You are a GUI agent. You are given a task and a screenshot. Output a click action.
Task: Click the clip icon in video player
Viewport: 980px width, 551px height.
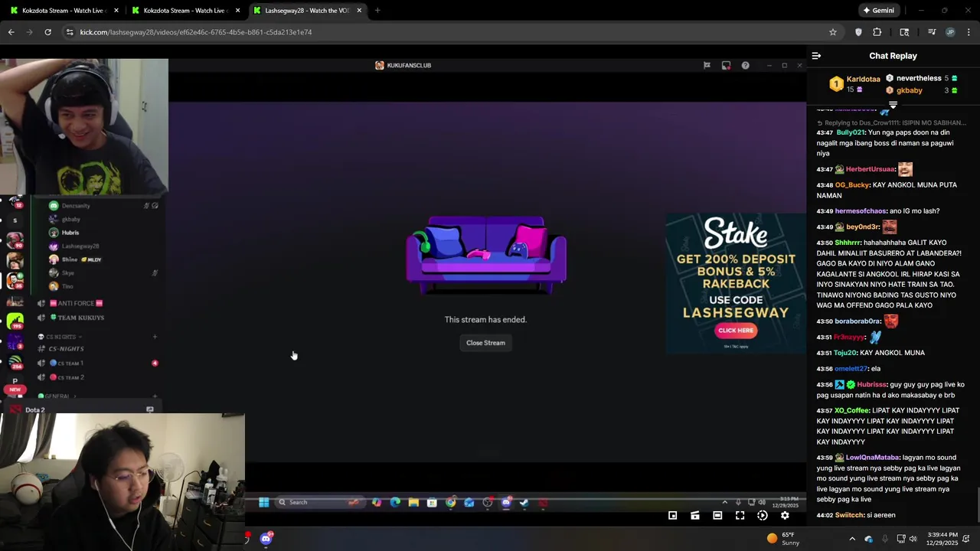pos(694,516)
